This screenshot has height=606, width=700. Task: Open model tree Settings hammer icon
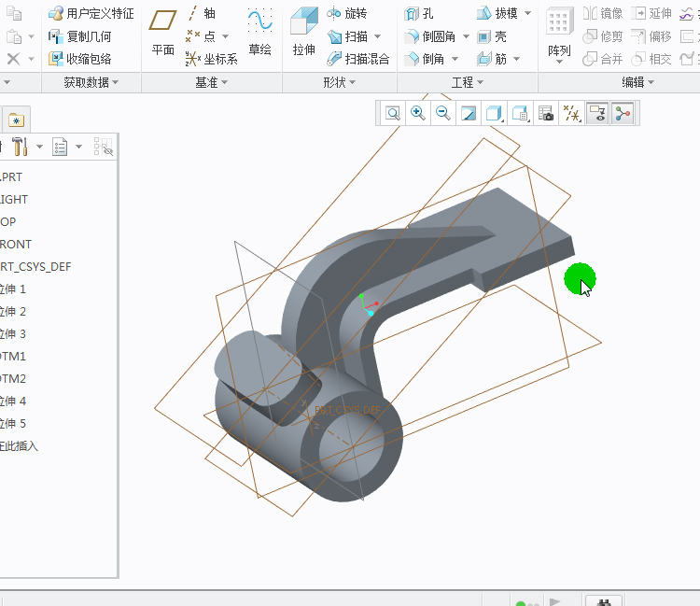pos(20,147)
